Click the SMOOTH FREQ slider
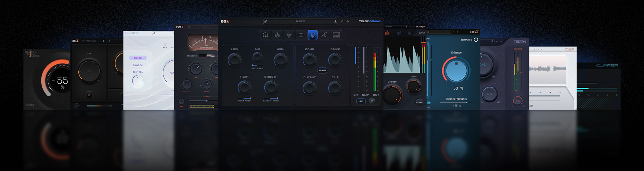The image size is (644, 171). pyautogui.click(x=271, y=98)
